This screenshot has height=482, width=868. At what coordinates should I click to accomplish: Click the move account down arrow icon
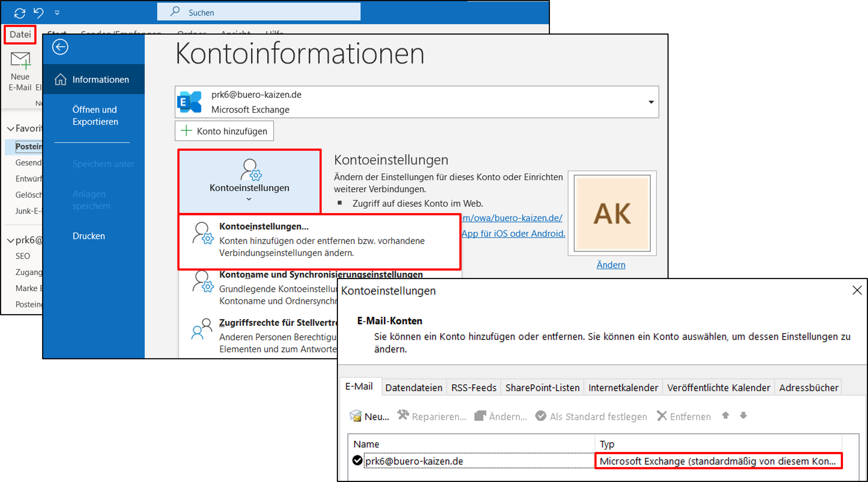[x=743, y=415]
